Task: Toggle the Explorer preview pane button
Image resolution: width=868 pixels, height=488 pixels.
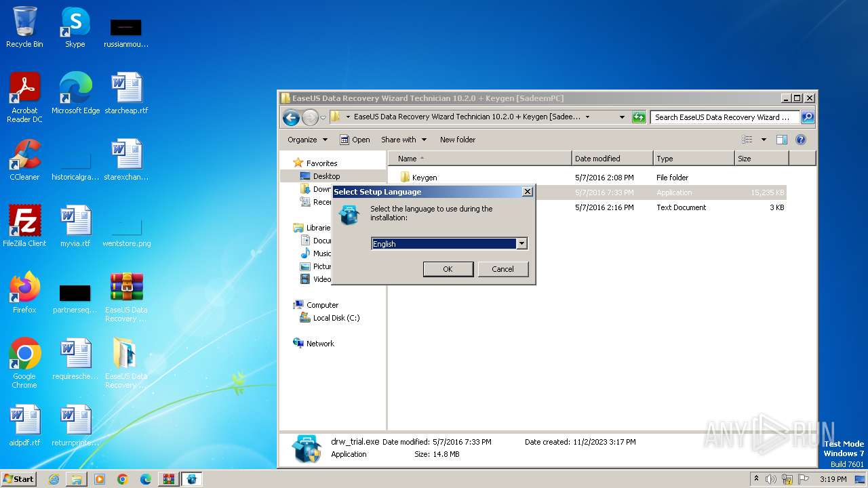Action: coord(781,140)
